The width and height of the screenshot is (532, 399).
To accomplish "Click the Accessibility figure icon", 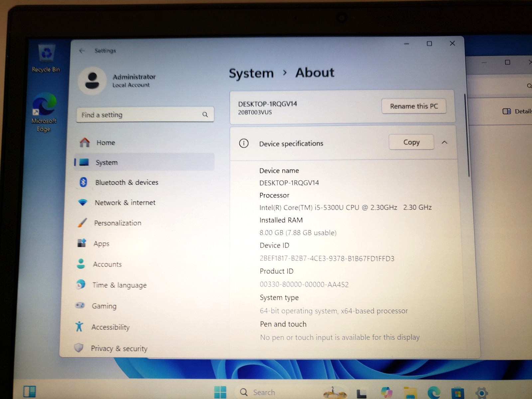I will (79, 326).
